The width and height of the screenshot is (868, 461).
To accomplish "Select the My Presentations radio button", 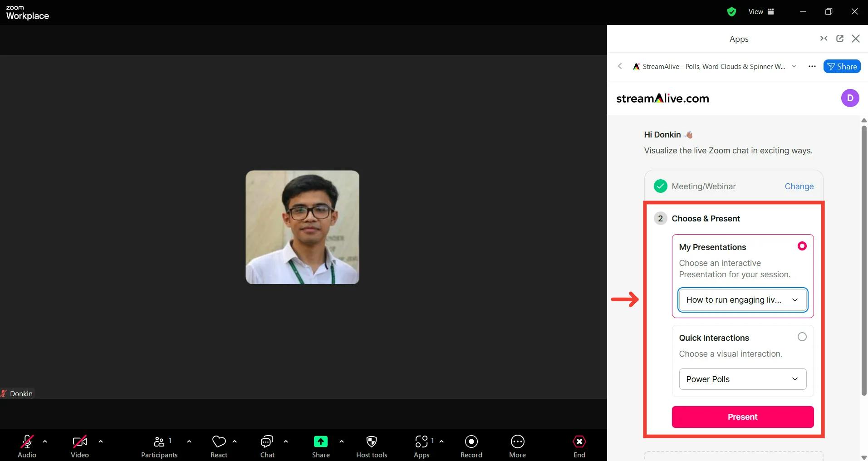I will point(802,246).
